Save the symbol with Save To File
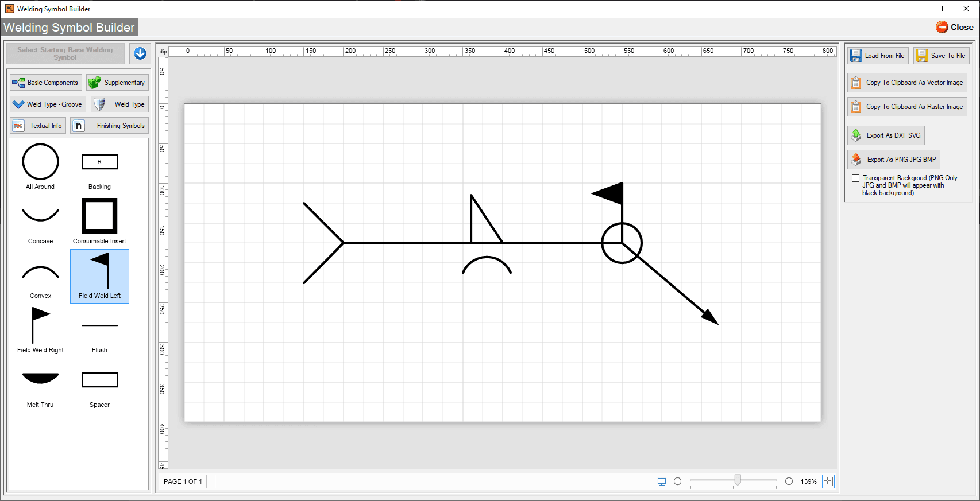Screen dimensions: 980x501 pos(942,56)
